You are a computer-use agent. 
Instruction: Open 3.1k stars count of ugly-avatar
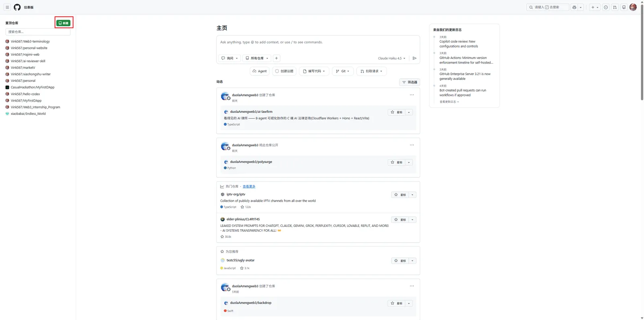(245, 268)
